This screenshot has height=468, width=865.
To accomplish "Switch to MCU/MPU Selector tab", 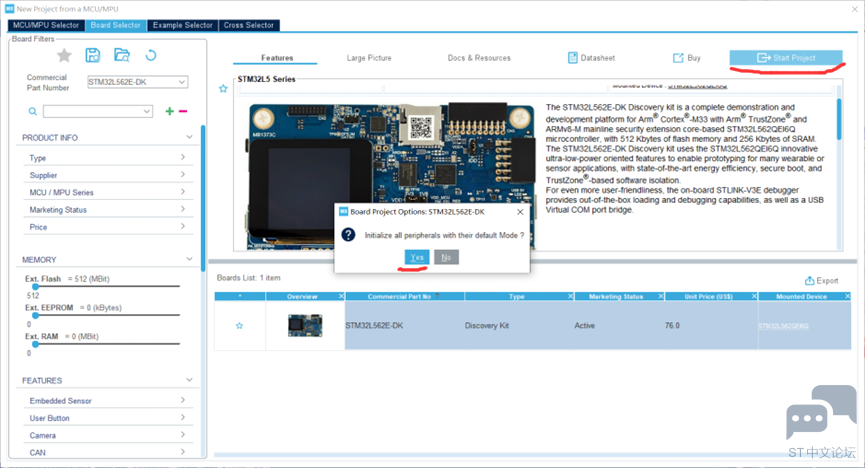I will pyautogui.click(x=46, y=25).
